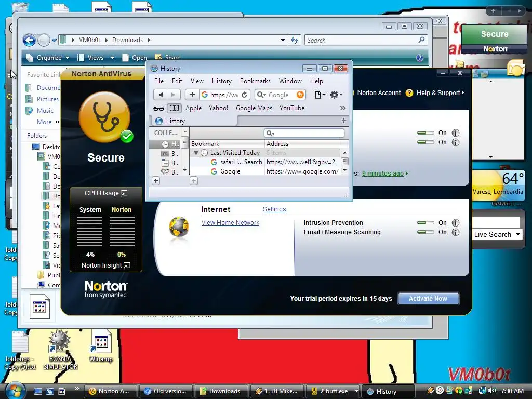532x399 pixels.
Task: Open address bar history dropdown in Explorer
Action: pyautogui.click(x=283, y=41)
